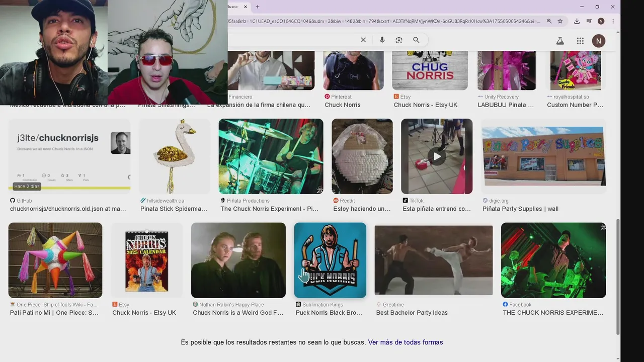Click the GitHub source label

[21, 201]
